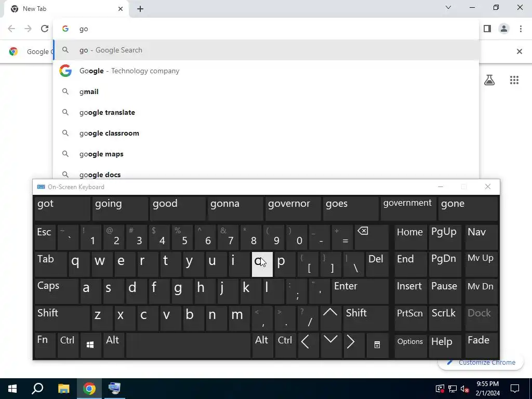Viewport: 532px width, 399px height.
Task: Open File Explorer from the taskbar
Action: [x=63, y=389]
